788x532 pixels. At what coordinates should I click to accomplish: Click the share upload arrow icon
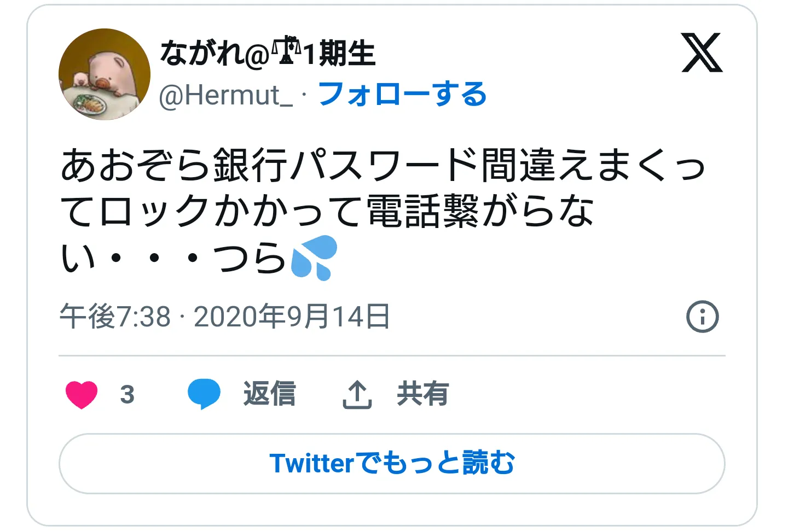[x=357, y=394]
